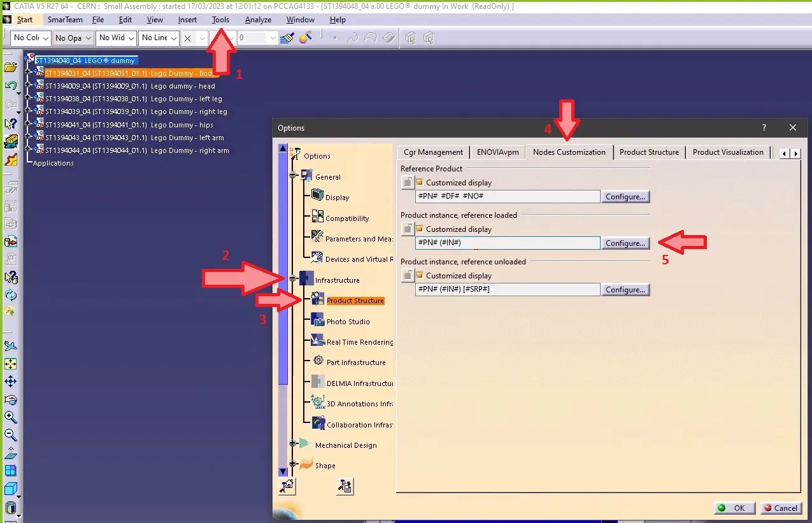Click lock icon for reference unloaded setting
Screen dimensions: 812x523
[x=408, y=276]
